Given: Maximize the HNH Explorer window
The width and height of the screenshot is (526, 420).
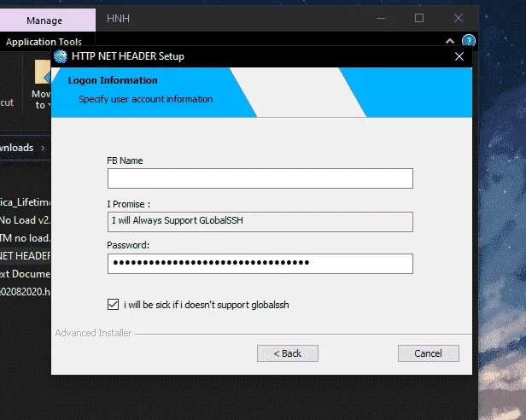Looking at the screenshot, I should [419, 18].
